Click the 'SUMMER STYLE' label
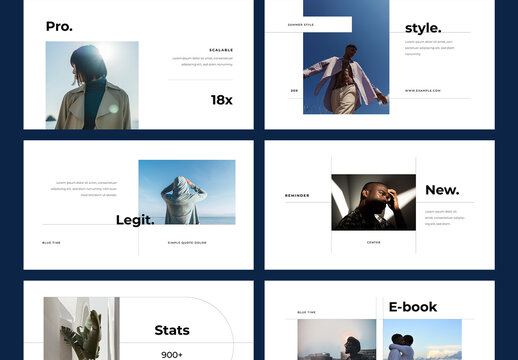 (x=301, y=25)
